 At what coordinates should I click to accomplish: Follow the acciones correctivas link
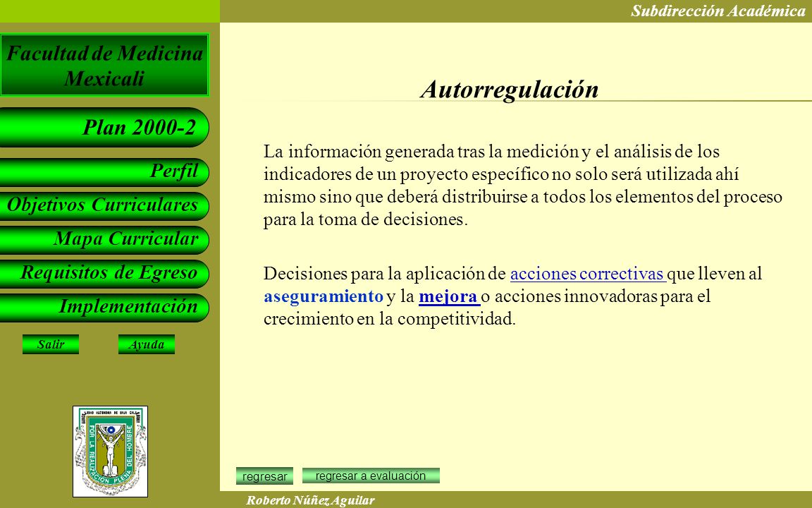coord(588,274)
